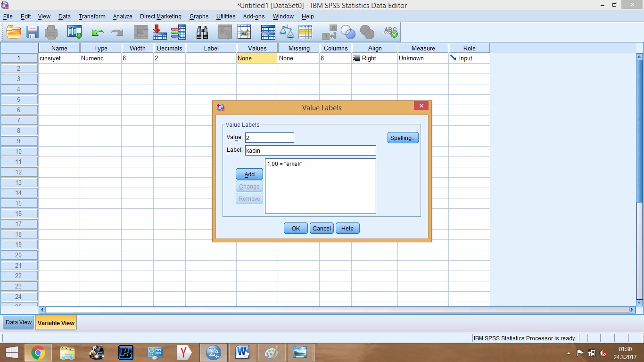This screenshot has width=644, height=362.
Task: Use Variable Sets circles icon
Action: click(x=348, y=32)
